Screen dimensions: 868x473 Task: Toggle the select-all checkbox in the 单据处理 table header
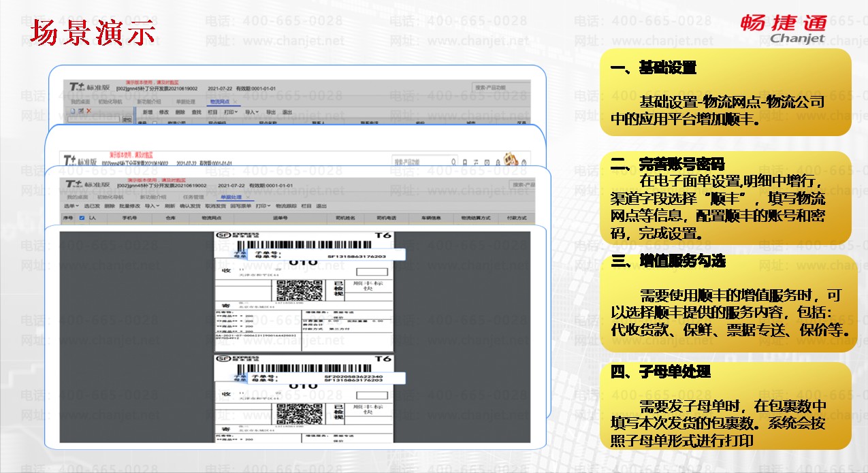tap(82, 218)
